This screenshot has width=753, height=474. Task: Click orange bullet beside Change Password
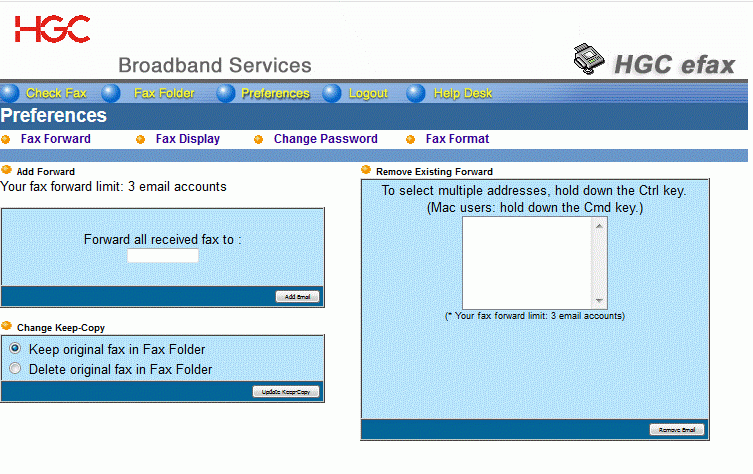[258, 140]
